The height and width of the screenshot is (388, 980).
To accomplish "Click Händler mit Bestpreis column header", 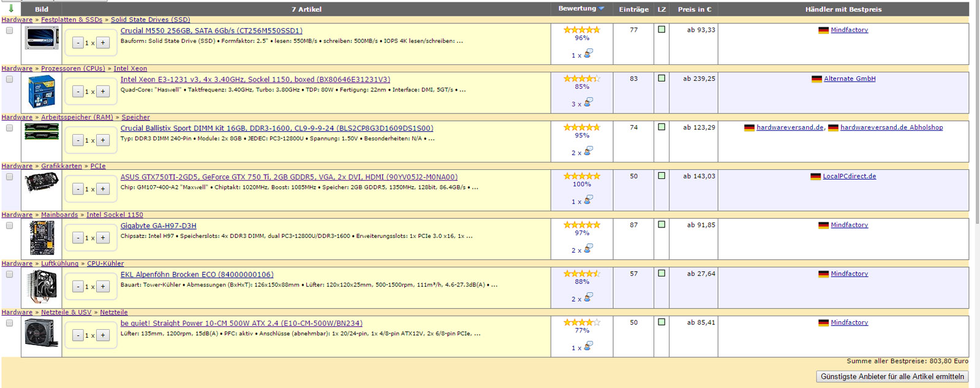I will 843,9.
